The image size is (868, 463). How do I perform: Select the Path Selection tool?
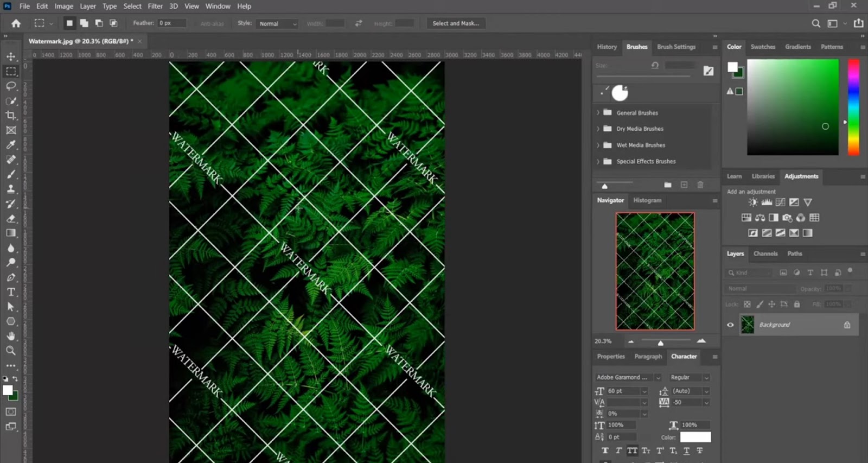[11, 307]
